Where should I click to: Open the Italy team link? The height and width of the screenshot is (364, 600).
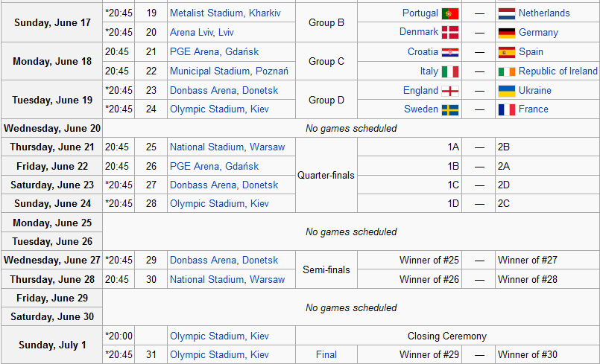(429, 71)
